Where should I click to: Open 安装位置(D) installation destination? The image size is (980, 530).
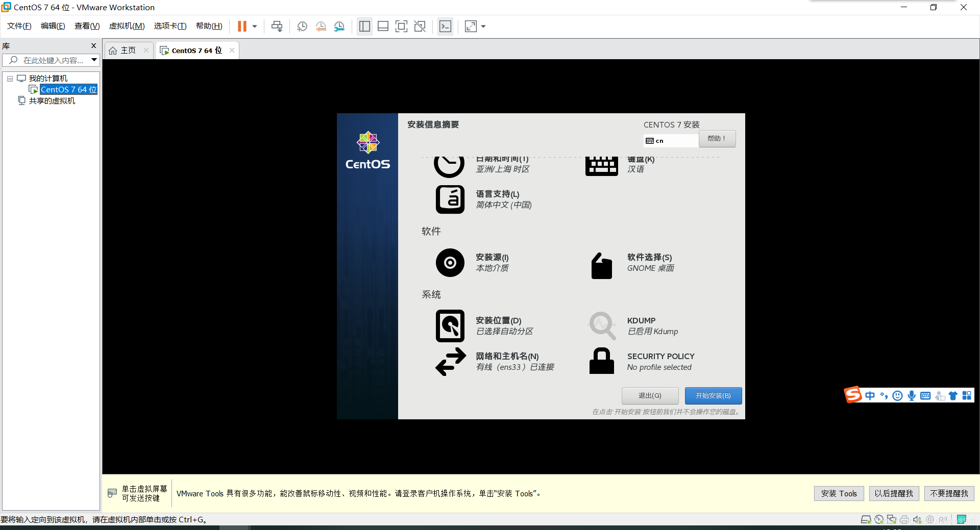484,326
